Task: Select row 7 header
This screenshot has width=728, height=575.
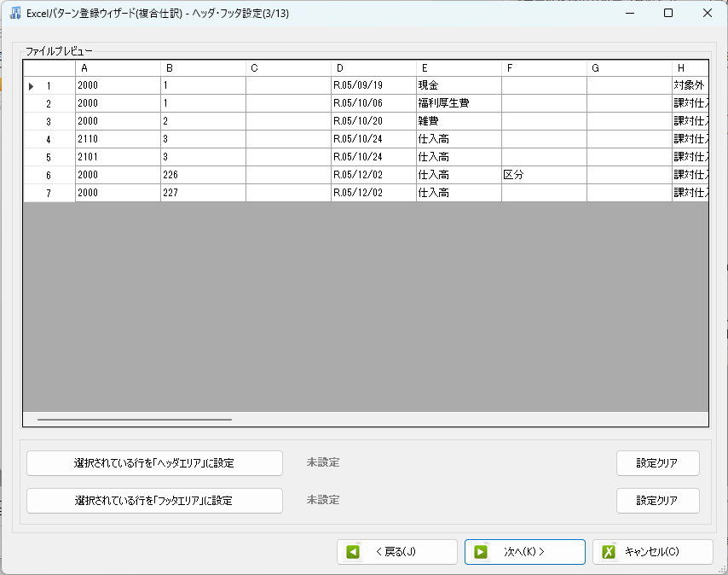Action: tap(49, 194)
